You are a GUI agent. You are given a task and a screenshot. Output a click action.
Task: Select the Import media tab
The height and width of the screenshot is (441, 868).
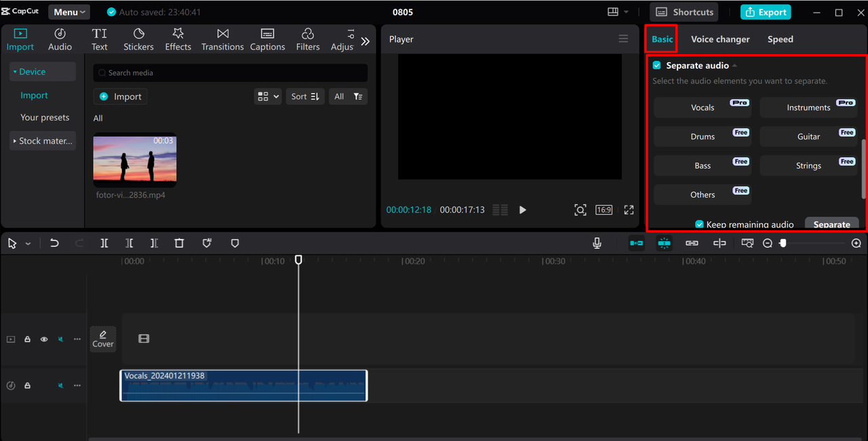20,39
